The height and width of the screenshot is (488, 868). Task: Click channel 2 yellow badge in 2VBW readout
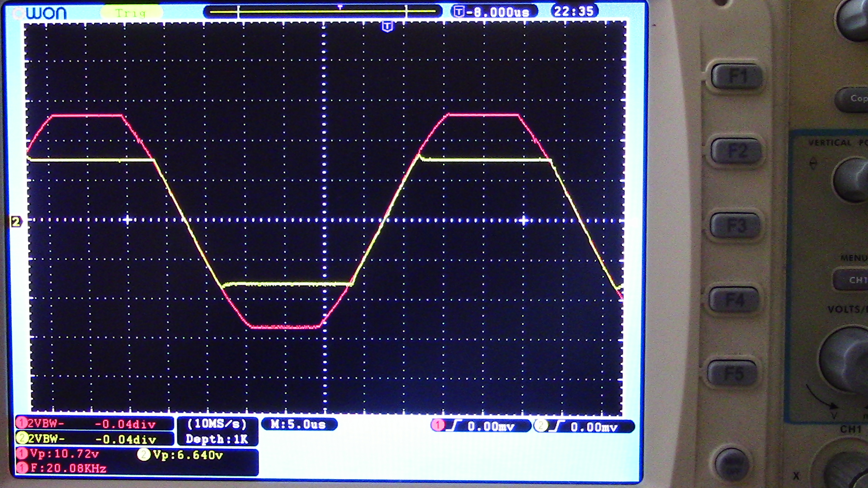coord(21,438)
